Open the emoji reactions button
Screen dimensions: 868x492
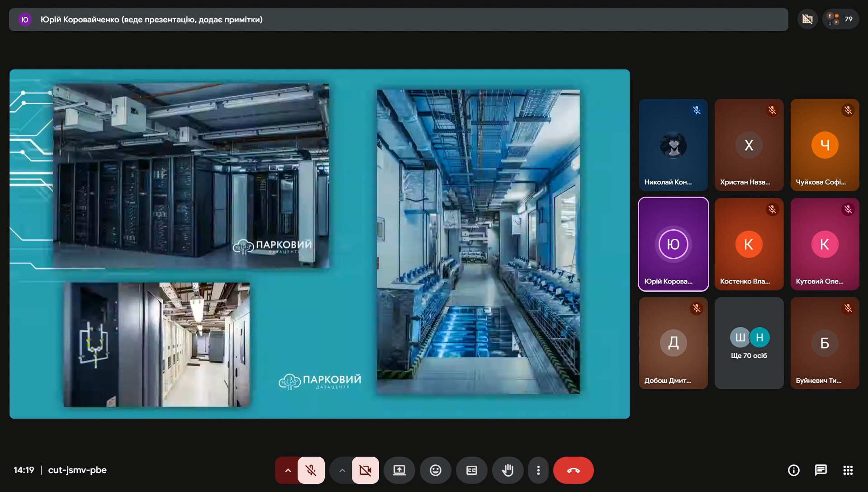(x=435, y=470)
